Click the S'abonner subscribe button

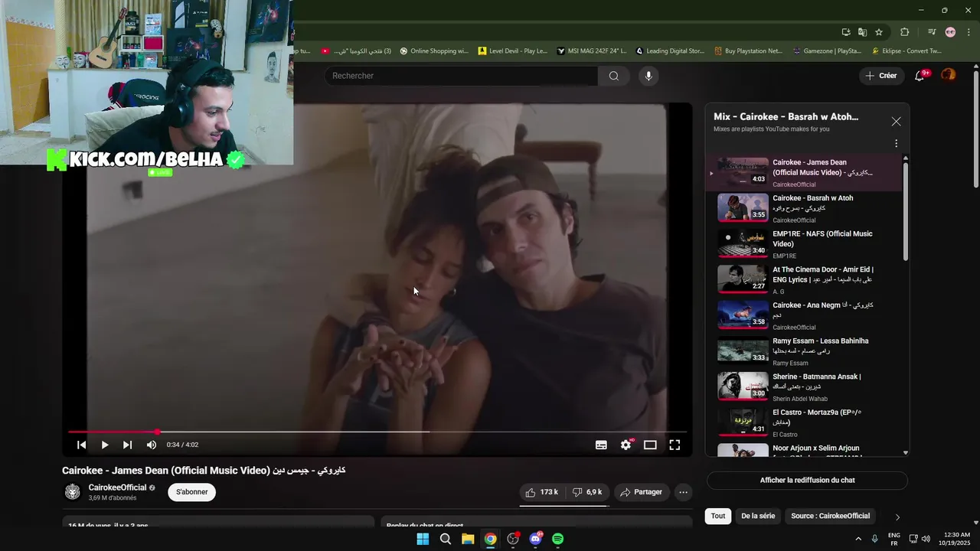coord(192,492)
